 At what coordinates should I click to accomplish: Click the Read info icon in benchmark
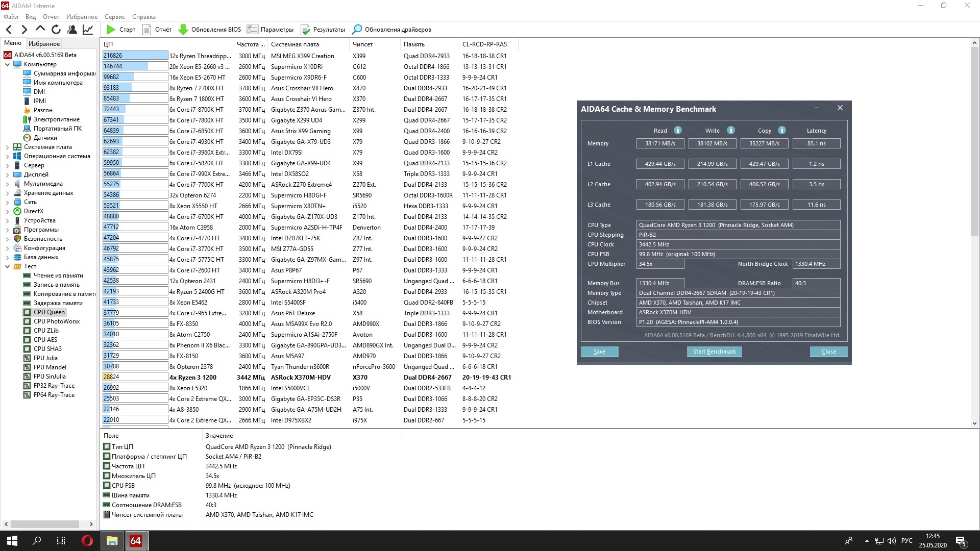(x=678, y=130)
